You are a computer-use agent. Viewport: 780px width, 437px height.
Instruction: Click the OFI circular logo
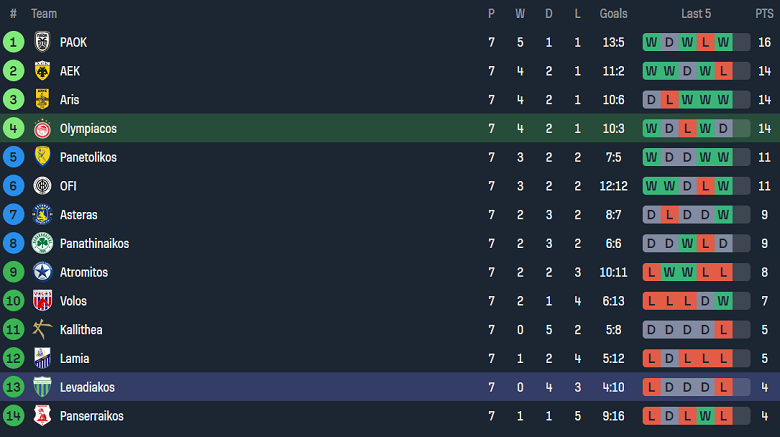coord(42,186)
